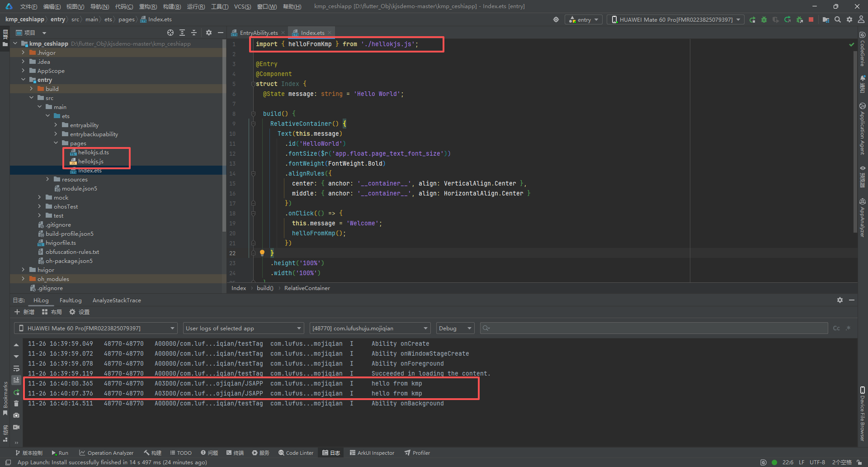
Task: Click the 新增 add button
Action: [x=24, y=312]
